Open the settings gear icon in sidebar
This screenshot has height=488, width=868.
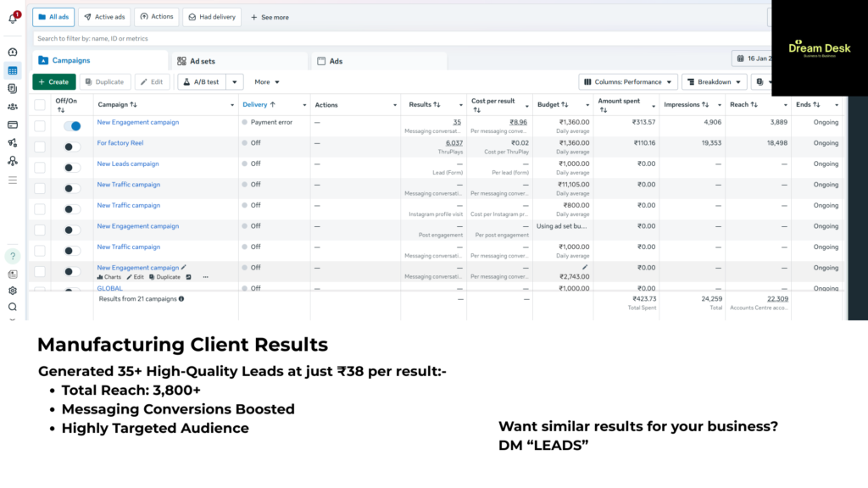pos(13,291)
